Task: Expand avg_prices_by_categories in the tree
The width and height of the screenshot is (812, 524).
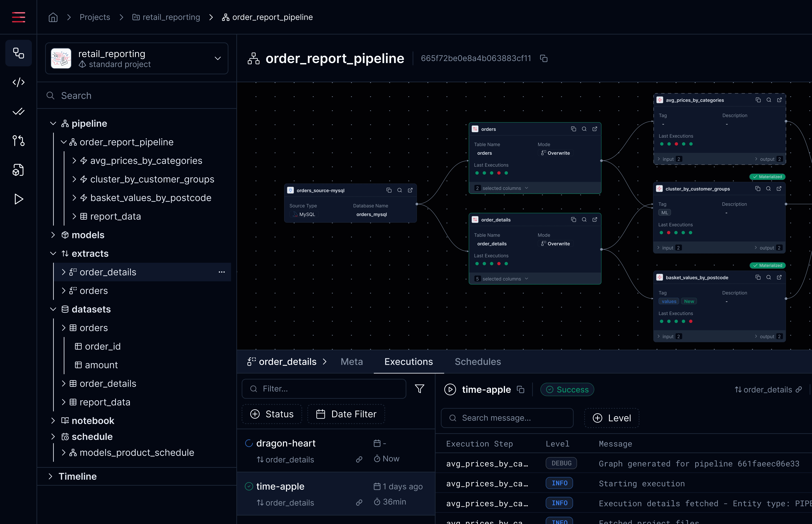Action: [x=74, y=161]
